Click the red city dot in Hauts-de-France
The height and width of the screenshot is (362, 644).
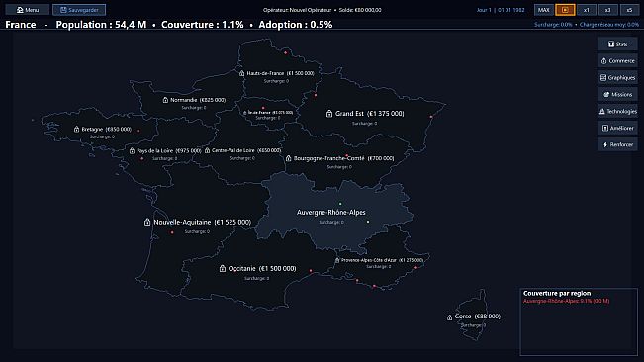[286, 53]
